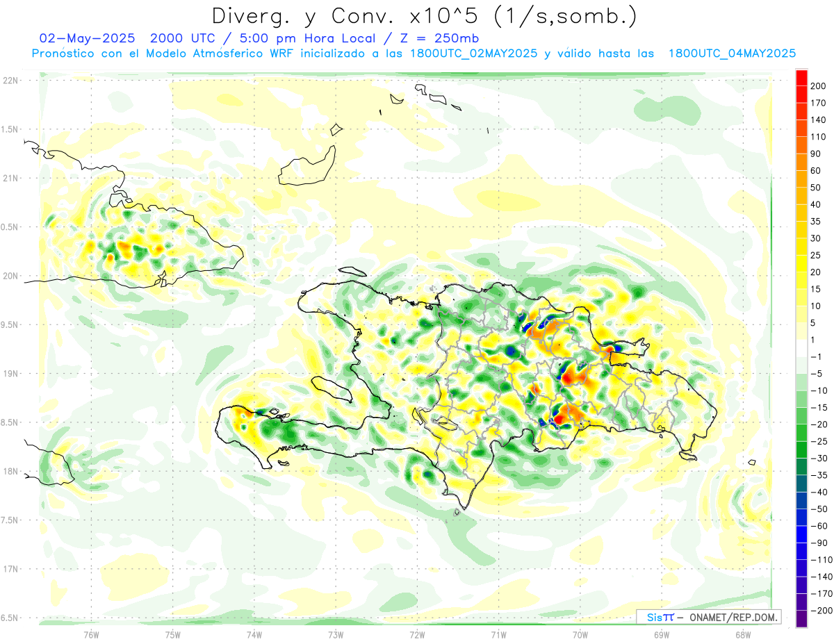834x644 pixels.
Task: Click the title "Diverg. y Conv. x10^5 (1/s,somb.)"
Action: (x=424, y=16)
